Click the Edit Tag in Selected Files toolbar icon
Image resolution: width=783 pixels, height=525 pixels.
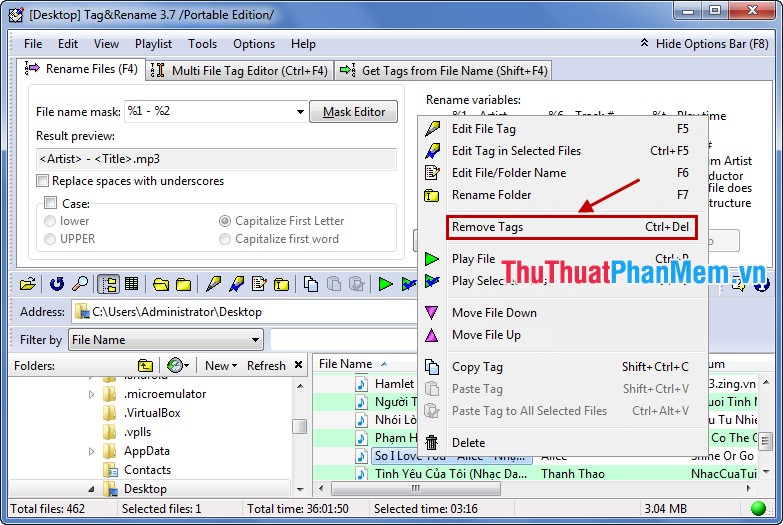click(236, 284)
